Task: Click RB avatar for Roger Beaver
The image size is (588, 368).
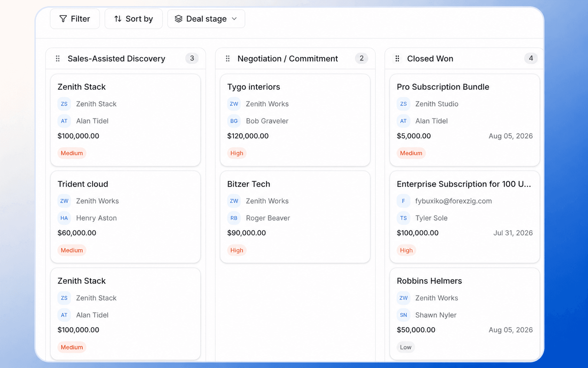Action: pyautogui.click(x=234, y=218)
